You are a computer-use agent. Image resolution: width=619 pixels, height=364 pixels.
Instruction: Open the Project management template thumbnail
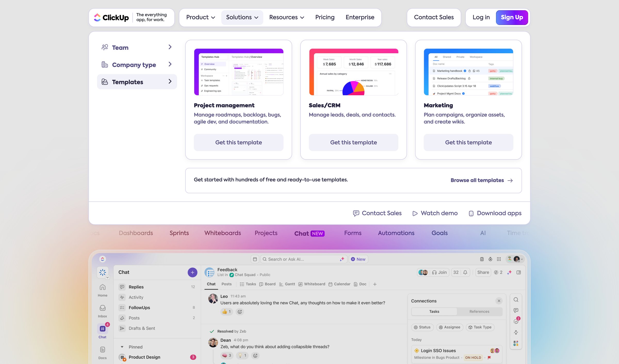click(x=239, y=72)
